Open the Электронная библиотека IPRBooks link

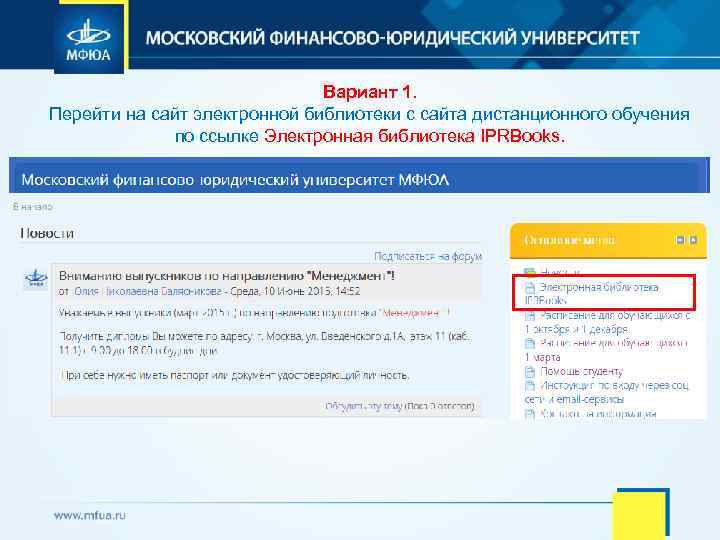coord(591,293)
